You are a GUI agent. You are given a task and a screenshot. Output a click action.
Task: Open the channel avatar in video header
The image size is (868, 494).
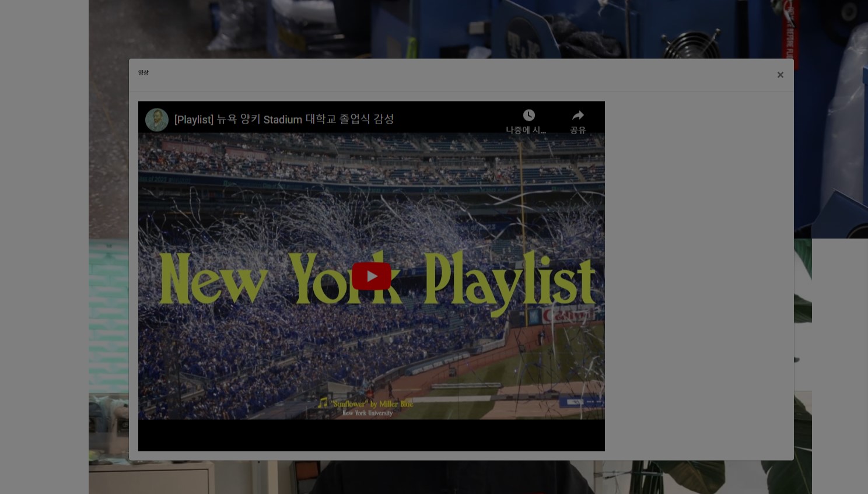pyautogui.click(x=157, y=120)
